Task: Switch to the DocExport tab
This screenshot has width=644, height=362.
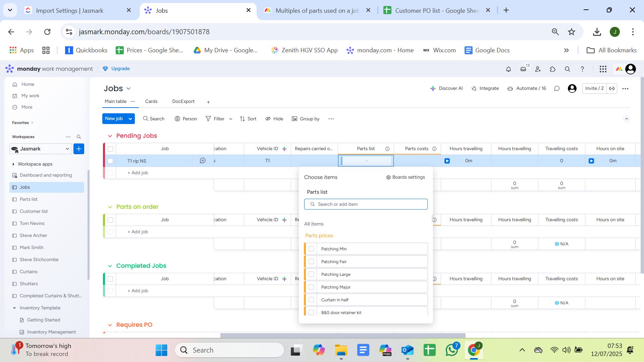Action: pos(183,102)
